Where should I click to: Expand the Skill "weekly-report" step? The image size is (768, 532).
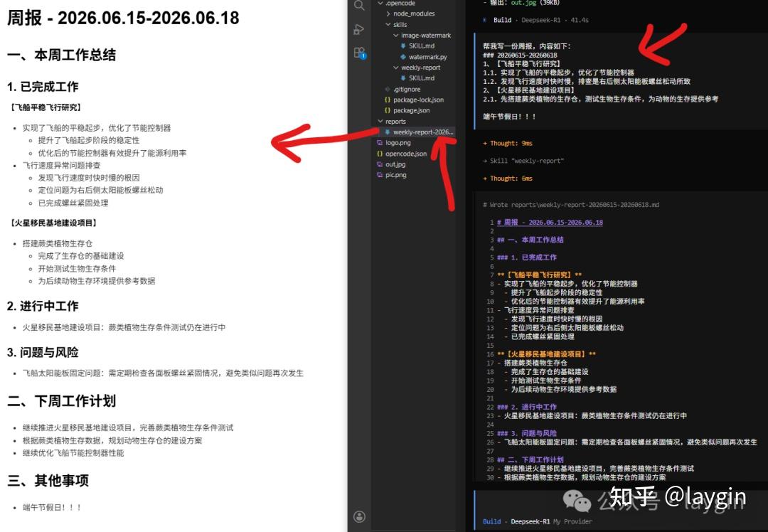tap(523, 161)
